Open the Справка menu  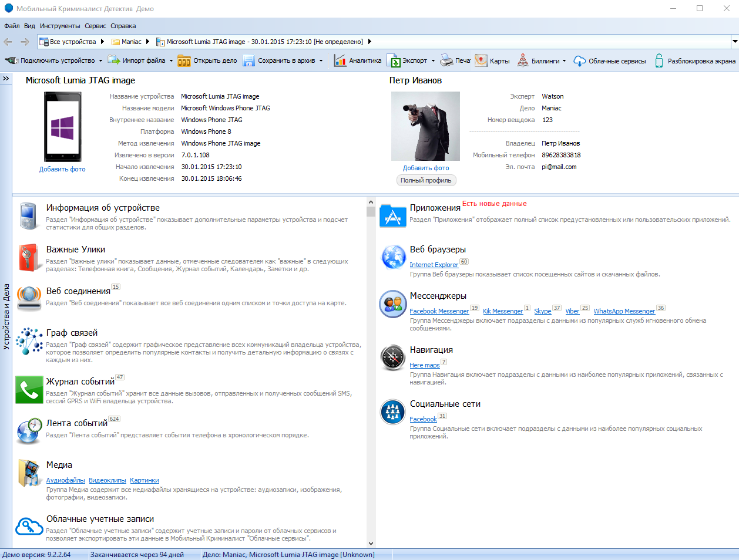pyautogui.click(x=123, y=26)
